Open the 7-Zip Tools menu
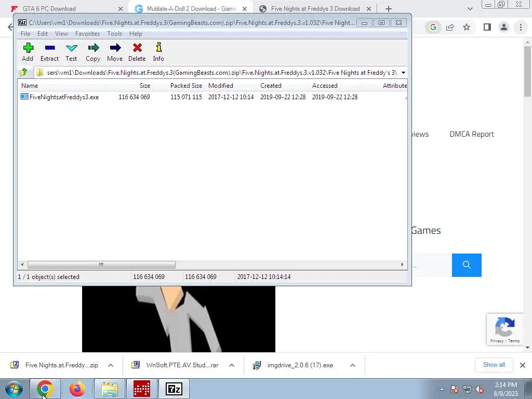This screenshot has width=532, height=399. coord(114,34)
